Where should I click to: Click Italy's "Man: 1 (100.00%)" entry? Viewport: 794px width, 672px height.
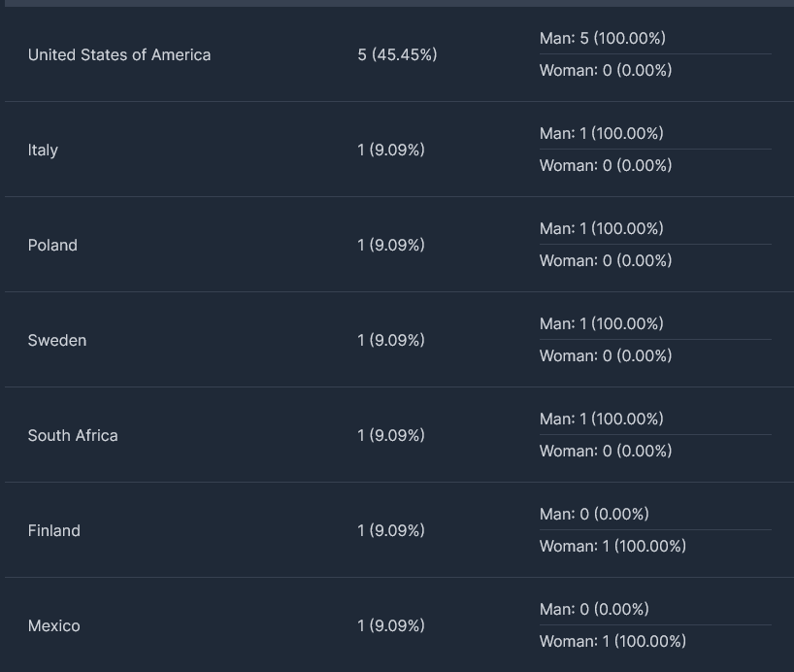click(602, 134)
